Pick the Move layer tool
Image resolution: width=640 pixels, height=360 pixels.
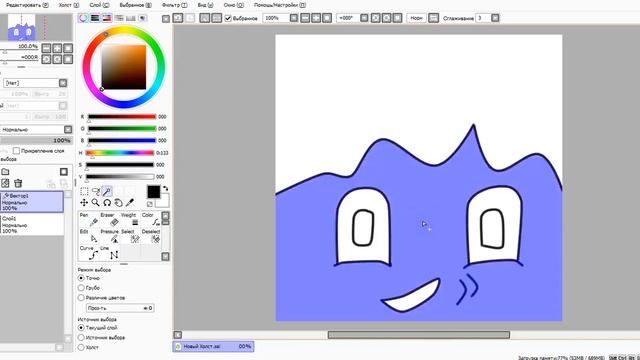point(84,202)
